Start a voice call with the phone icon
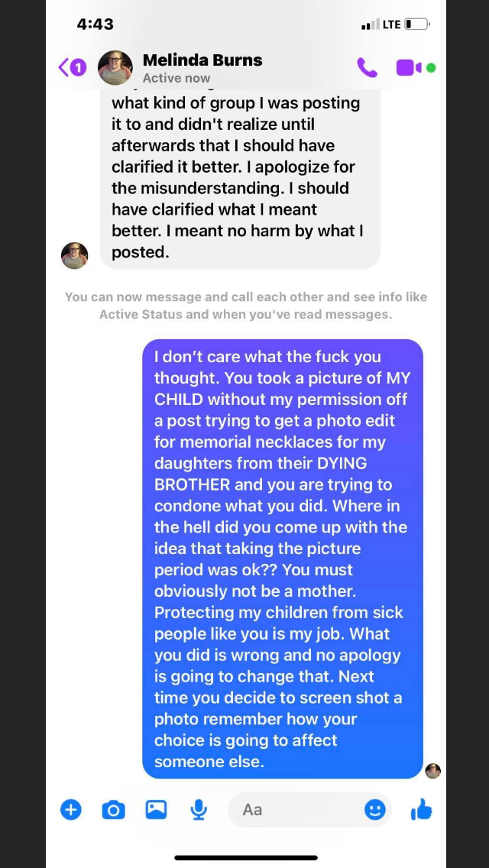Viewport: 489px width, 868px height. [x=368, y=67]
